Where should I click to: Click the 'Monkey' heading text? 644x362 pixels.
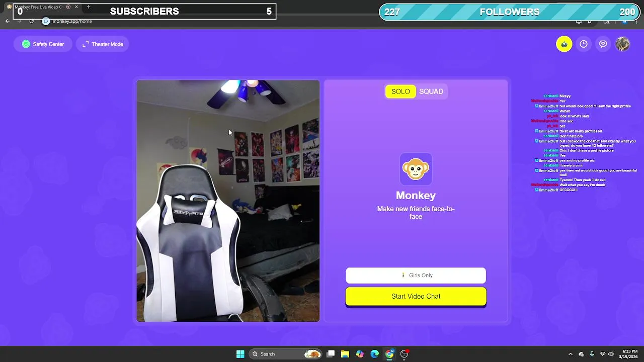(416, 195)
